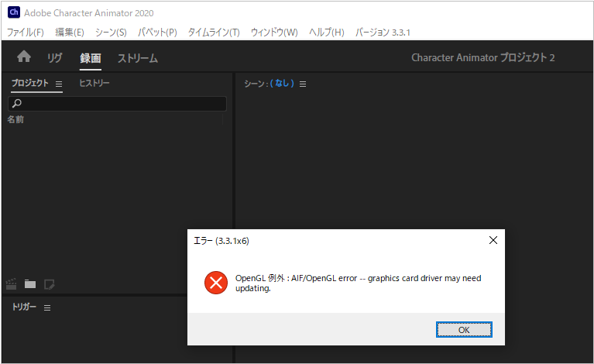Switch to the ストリーム workspace tab
The height and width of the screenshot is (364, 594).
(138, 58)
